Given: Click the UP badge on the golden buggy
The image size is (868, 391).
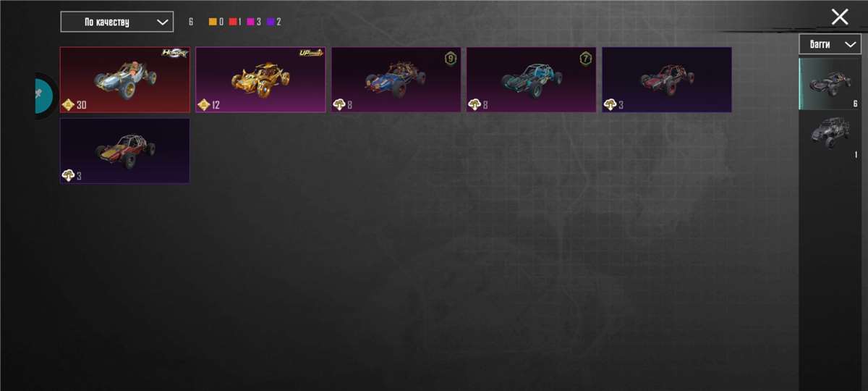Looking at the screenshot, I should (x=311, y=53).
